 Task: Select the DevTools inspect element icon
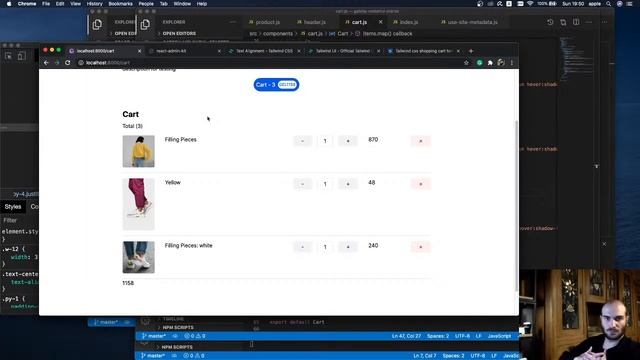click(9, 56)
